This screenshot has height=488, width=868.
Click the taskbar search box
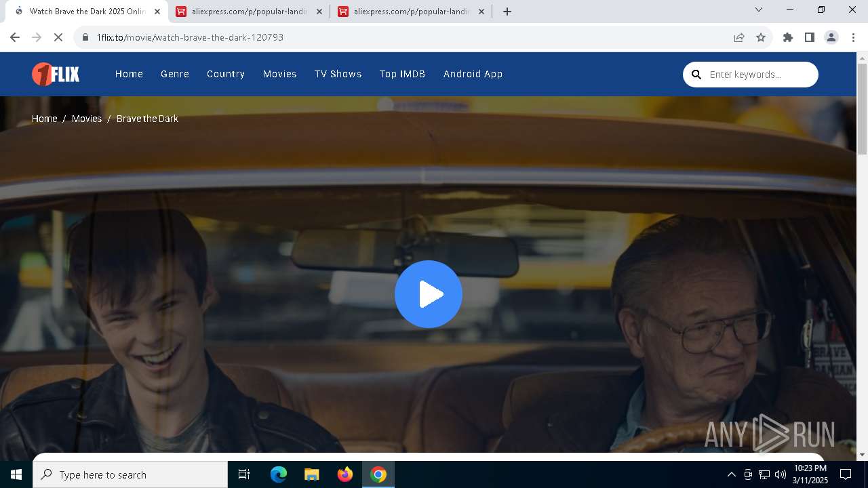(130, 474)
